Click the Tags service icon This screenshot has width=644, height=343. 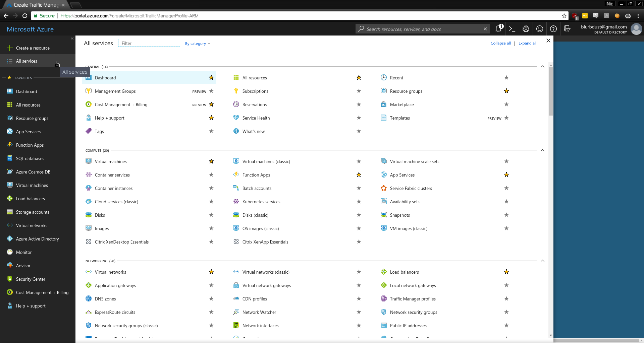[89, 131]
